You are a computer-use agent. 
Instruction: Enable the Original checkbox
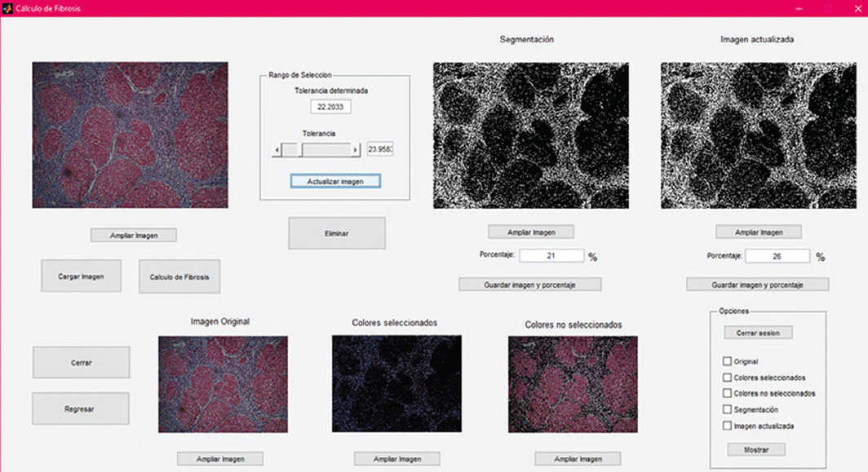[727, 361]
